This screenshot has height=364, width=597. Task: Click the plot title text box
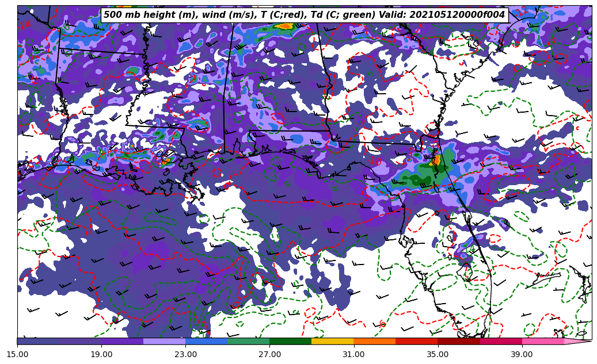(x=304, y=15)
